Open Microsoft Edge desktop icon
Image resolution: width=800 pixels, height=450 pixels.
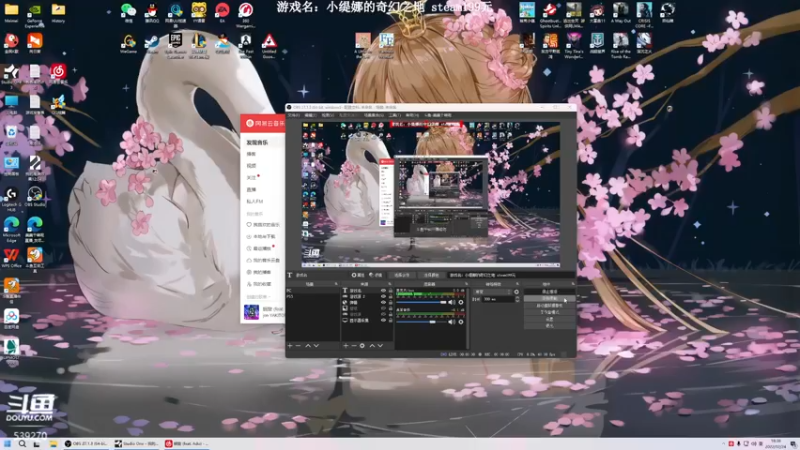click(x=11, y=229)
